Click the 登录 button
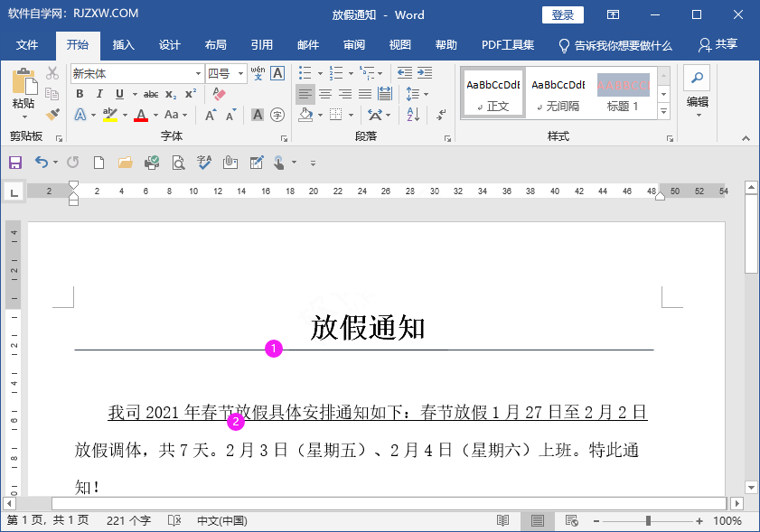The width and height of the screenshot is (760, 532). coord(562,14)
